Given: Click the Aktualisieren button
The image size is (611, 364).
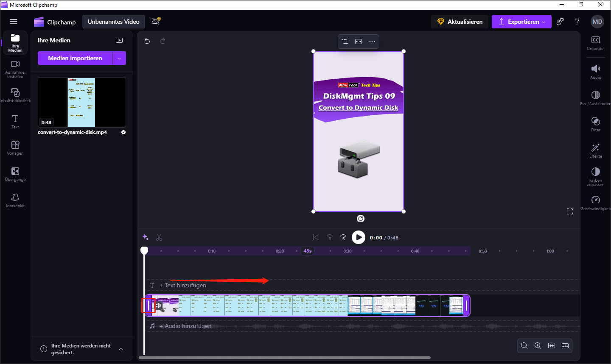Looking at the screenshot, I should [460, 21].
